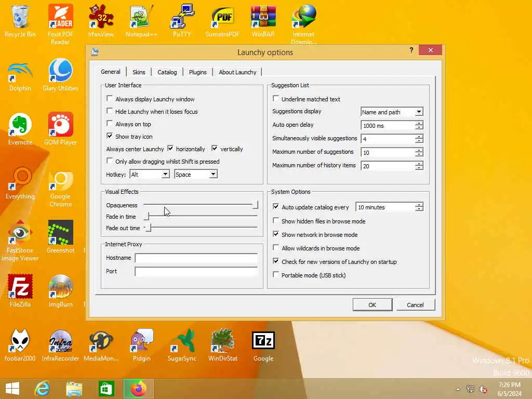The image size is (532, 399).
Task: Click the Simultaneously visible suggestions spinner
Action: [419, 139]
